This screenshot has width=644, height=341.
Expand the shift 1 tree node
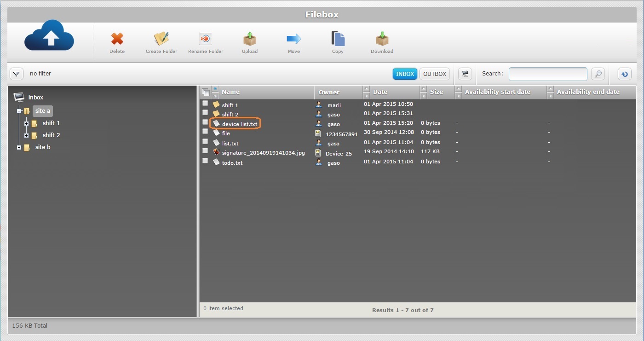[27, 123]
